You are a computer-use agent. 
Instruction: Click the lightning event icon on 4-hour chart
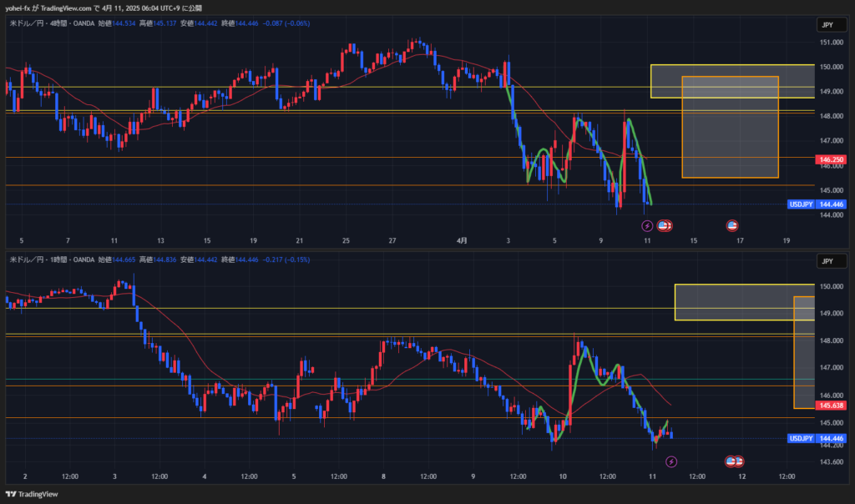coord(647,225)
